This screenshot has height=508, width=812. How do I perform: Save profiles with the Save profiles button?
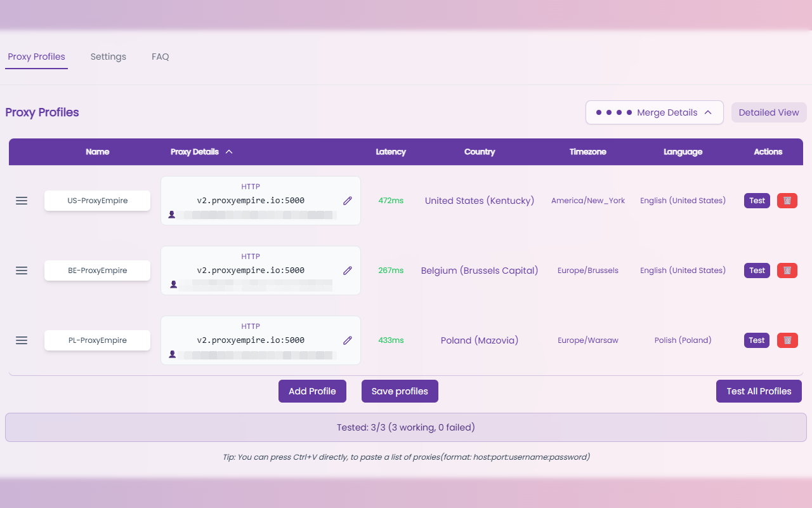click(x=400, y=391)
